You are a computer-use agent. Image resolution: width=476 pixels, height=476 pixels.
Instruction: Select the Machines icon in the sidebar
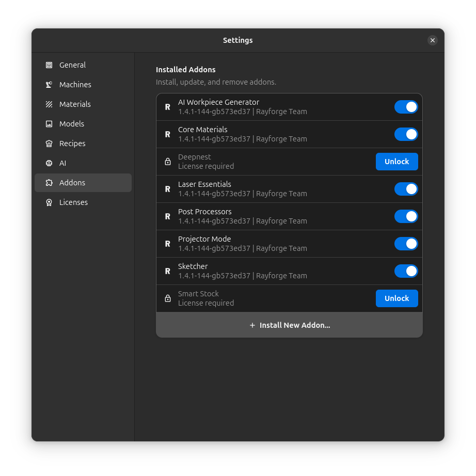(49, 85)
